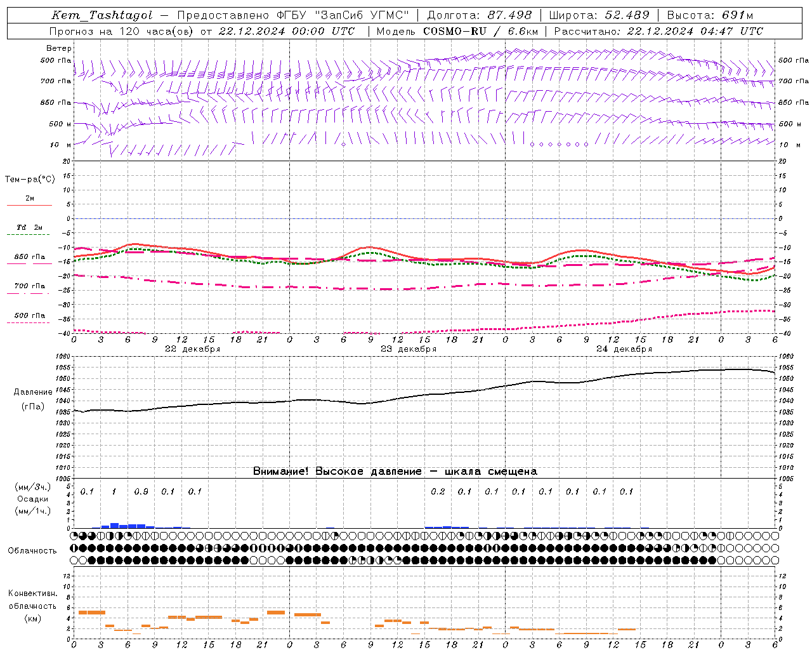Click the warning 'Внимание! Высокое давление — шкала смещена'
Screen dimensions: 812x650
coord(395,472)
